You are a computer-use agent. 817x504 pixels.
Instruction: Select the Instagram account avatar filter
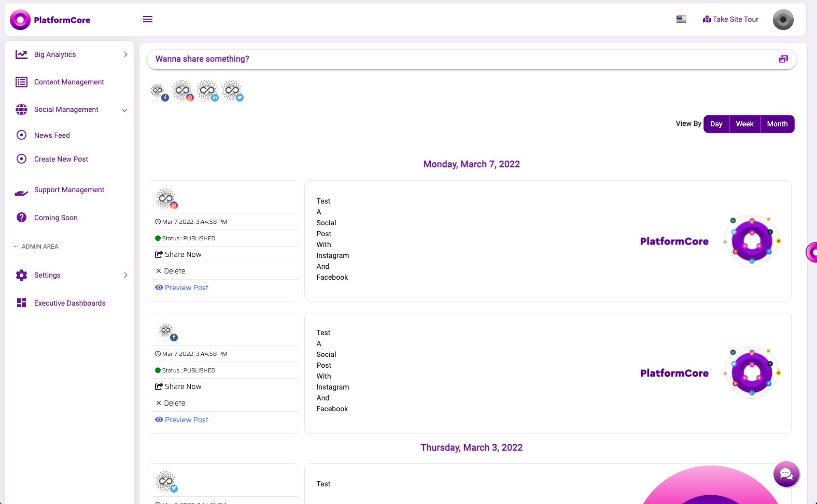pos(182,91)
